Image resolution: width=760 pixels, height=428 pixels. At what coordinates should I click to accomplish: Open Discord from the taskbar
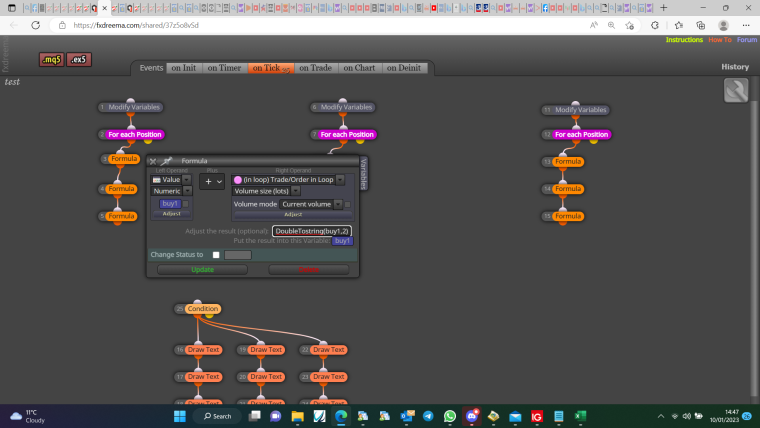tap(472, 416)
